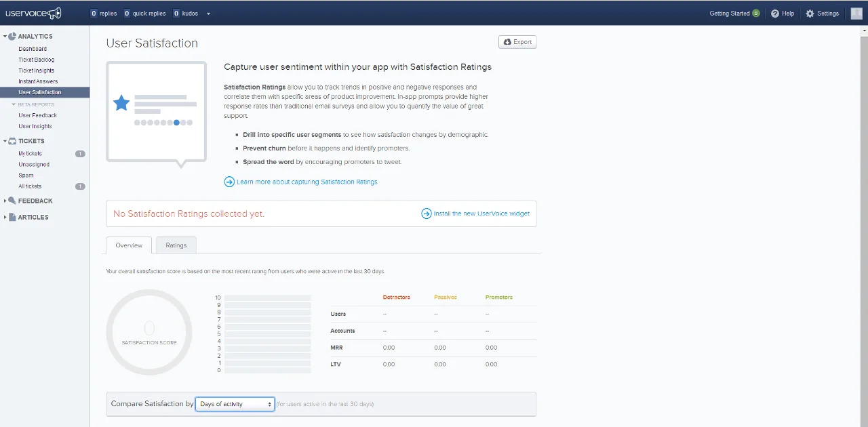Viewport: 868px width, 427px height.
Task: Open Instant Answers in sidebar
Action: click(38, 81)
